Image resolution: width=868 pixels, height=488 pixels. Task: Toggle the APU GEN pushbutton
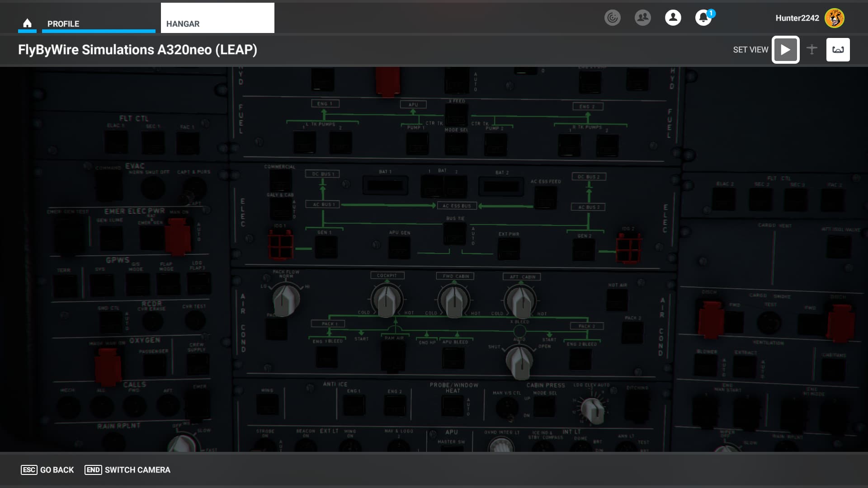tap(399, 248)
